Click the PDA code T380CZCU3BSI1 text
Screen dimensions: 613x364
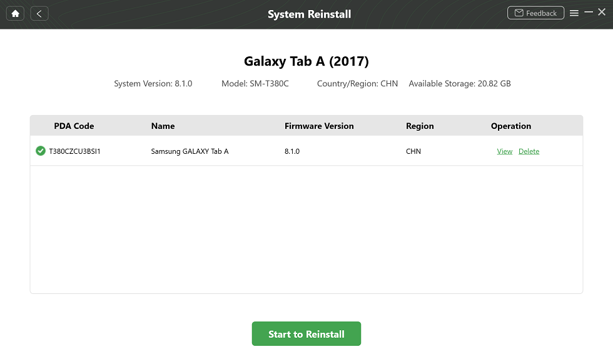pyautogui.click(x=76, y=151)
